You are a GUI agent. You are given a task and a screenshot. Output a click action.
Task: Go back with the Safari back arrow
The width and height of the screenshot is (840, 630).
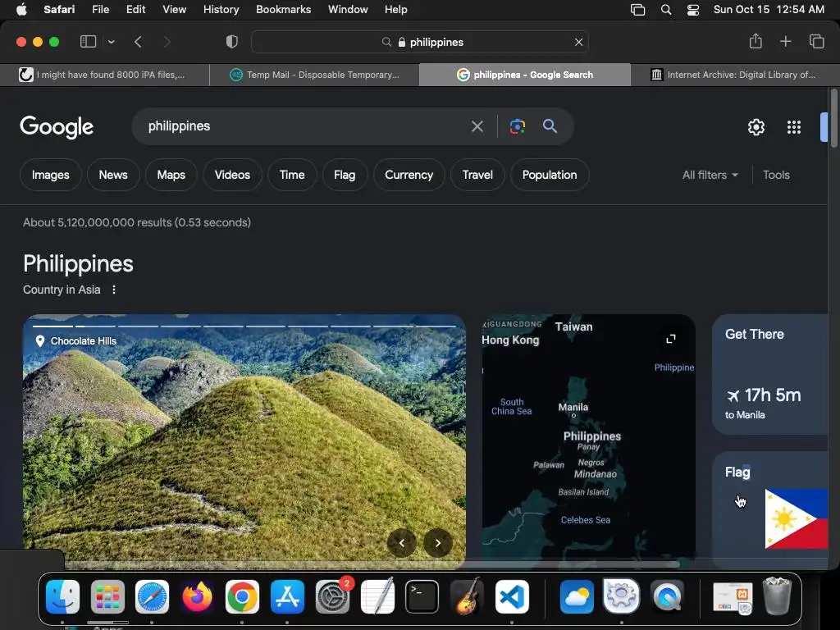[x=138, y=42]
